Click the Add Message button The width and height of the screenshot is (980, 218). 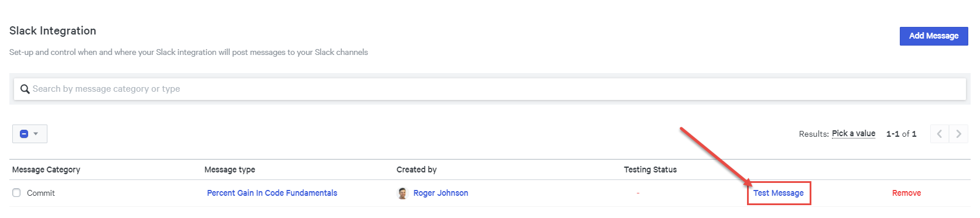coord(934,36)
